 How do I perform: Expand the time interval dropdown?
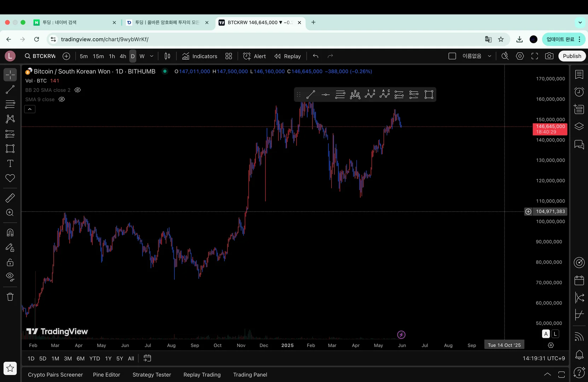[x=152, y=56]
